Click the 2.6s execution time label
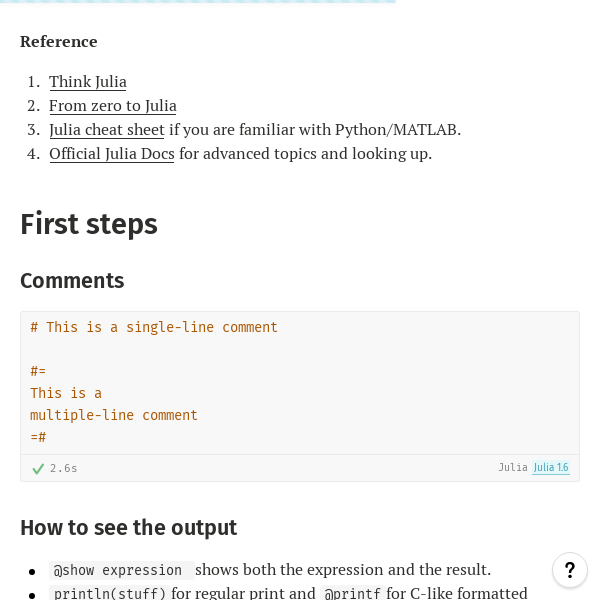 coord(64,468)
